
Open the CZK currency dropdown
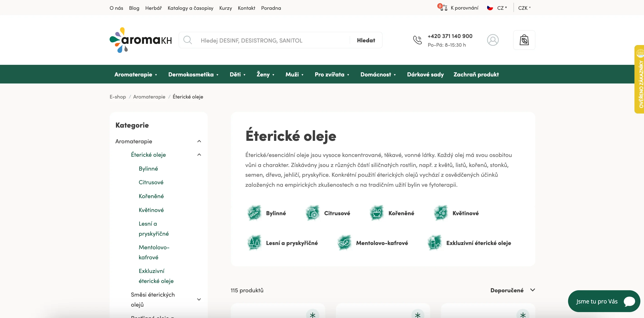tap(524, 8)
